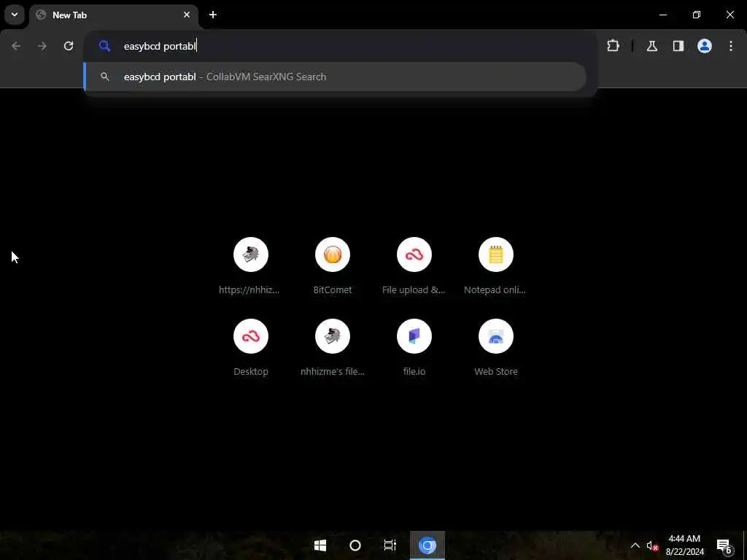Open the Notepad online shortcut
Image resolution: width=747 pixels, height=560 pixels.
tap(495, 265)
